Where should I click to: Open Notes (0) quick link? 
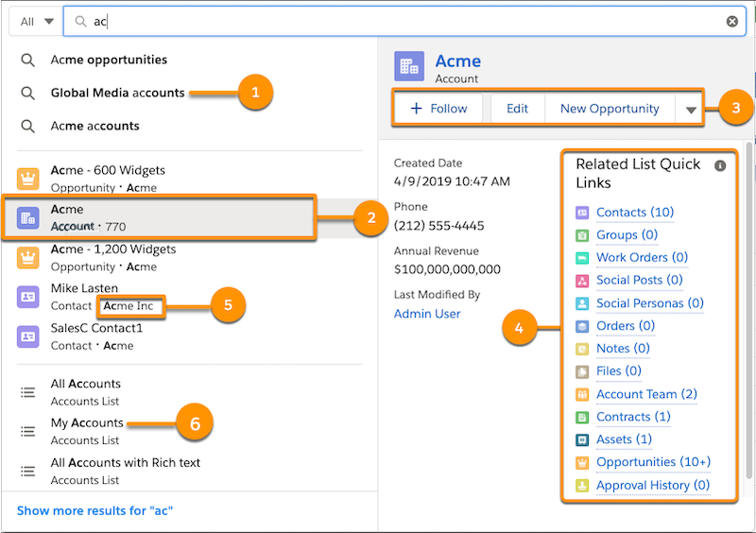click(623, 349)
